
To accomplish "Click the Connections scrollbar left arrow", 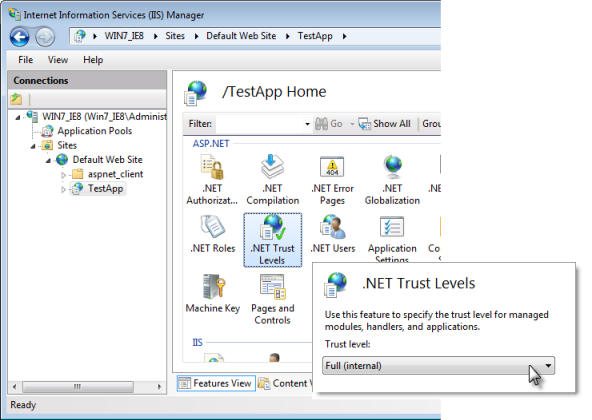I will coord(15,387).
